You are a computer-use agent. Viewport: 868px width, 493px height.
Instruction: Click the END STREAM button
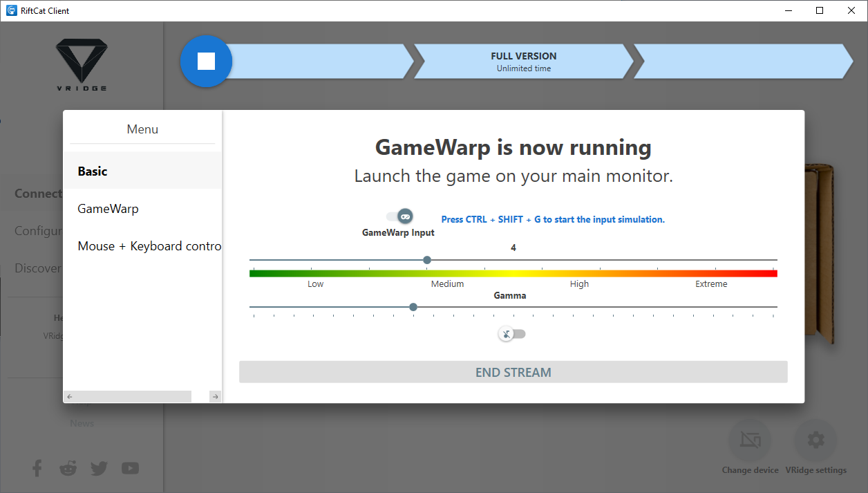(x=513, y=372)
